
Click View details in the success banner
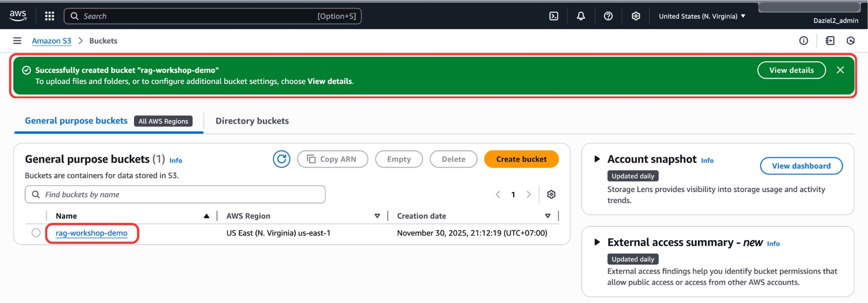pos(791,70)
